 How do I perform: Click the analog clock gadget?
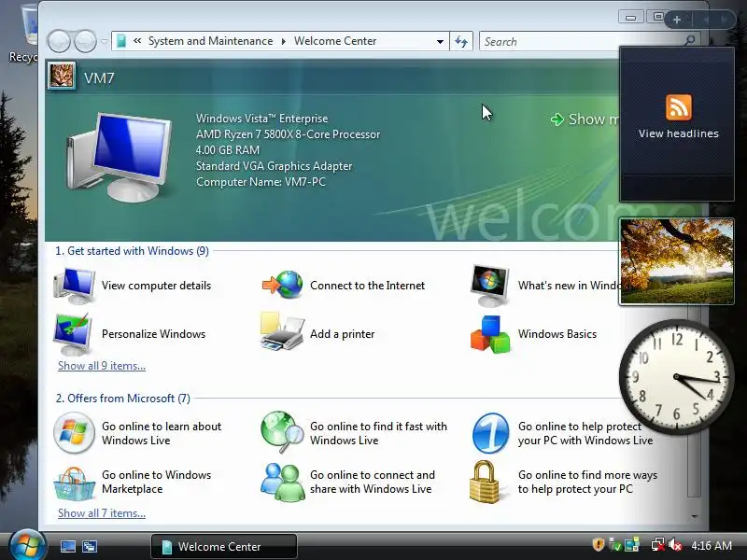[676, 377]
